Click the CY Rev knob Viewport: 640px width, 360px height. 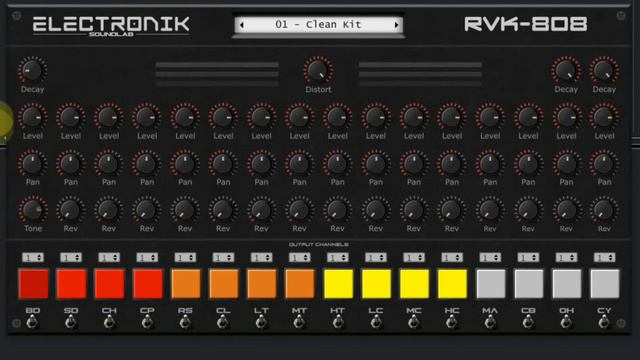pos(604,210)
